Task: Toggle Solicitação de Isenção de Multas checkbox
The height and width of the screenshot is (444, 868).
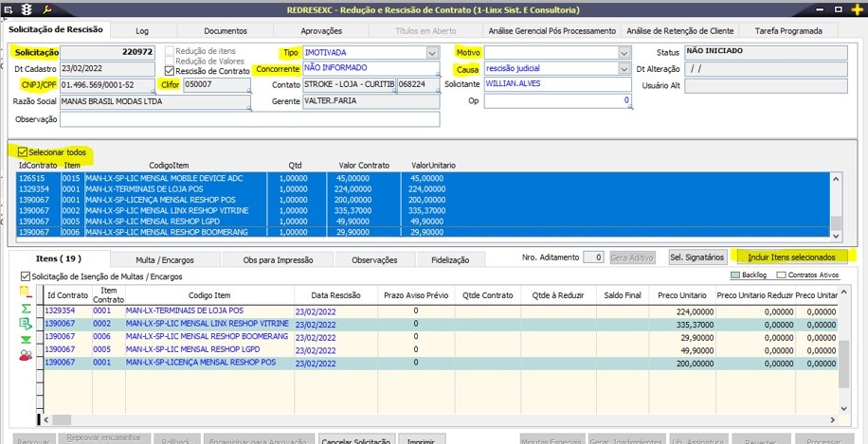Action: point(26,276)
